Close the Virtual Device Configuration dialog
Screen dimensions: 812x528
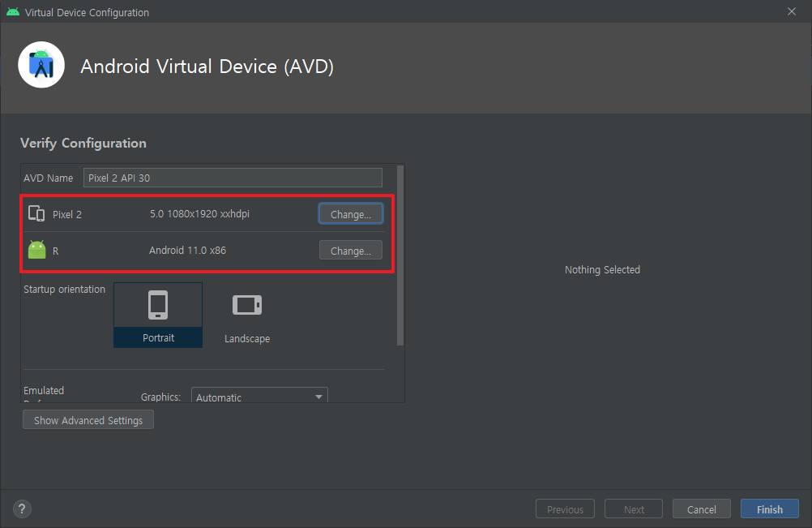click(x=791, y=11)
